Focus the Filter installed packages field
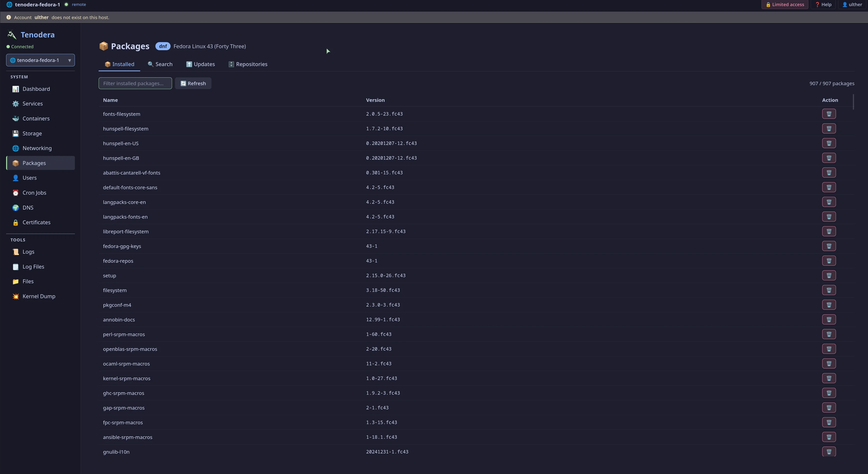Screen dimensions: 868x474 point(135,83)
